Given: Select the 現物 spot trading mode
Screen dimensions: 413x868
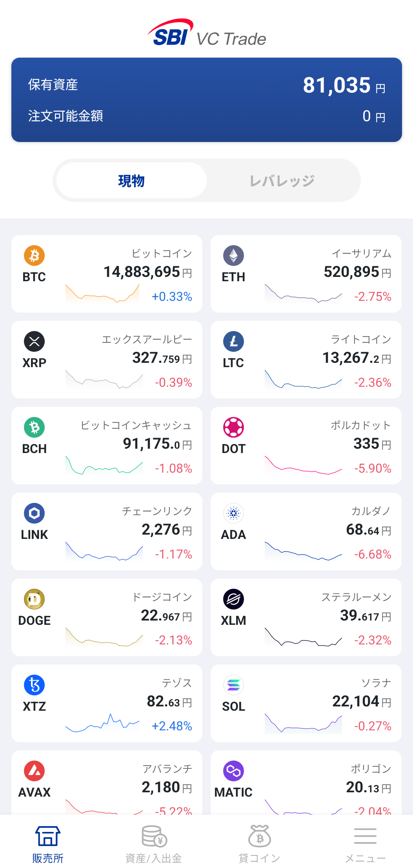Looking at the screenshot, I should (x=132, y=181).
